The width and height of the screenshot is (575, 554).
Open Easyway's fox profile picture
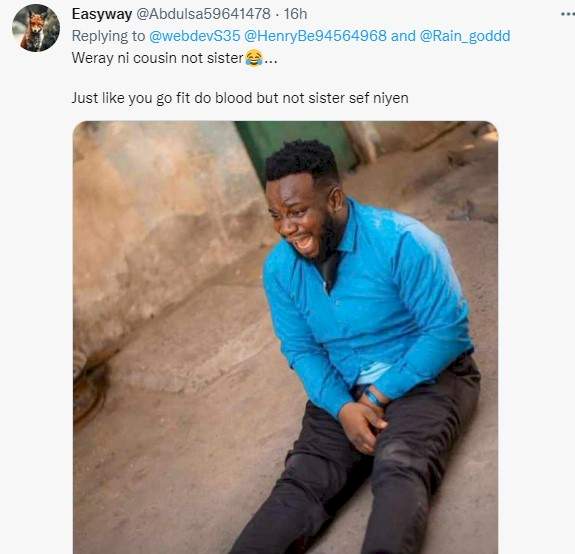click(x=36, y=28)
